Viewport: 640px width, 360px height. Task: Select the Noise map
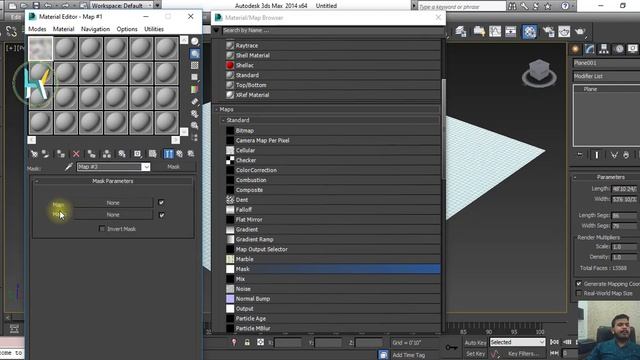point(333,289)
